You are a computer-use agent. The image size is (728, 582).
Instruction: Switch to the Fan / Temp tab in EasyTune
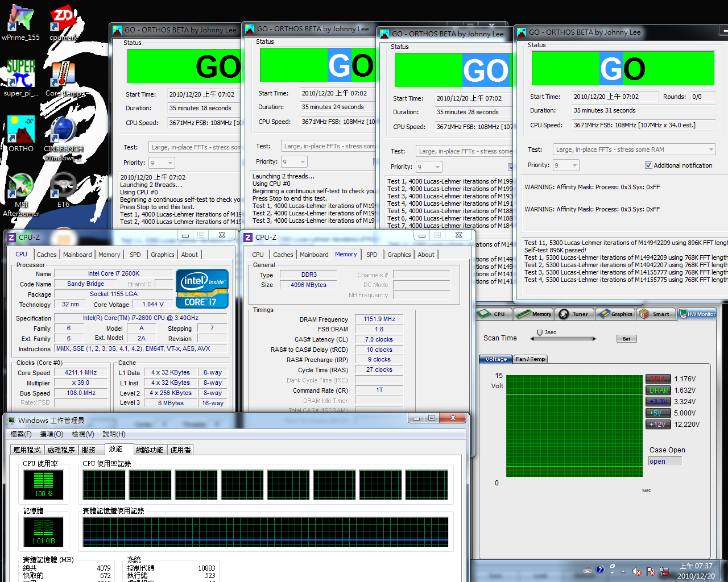click(530, 359)
